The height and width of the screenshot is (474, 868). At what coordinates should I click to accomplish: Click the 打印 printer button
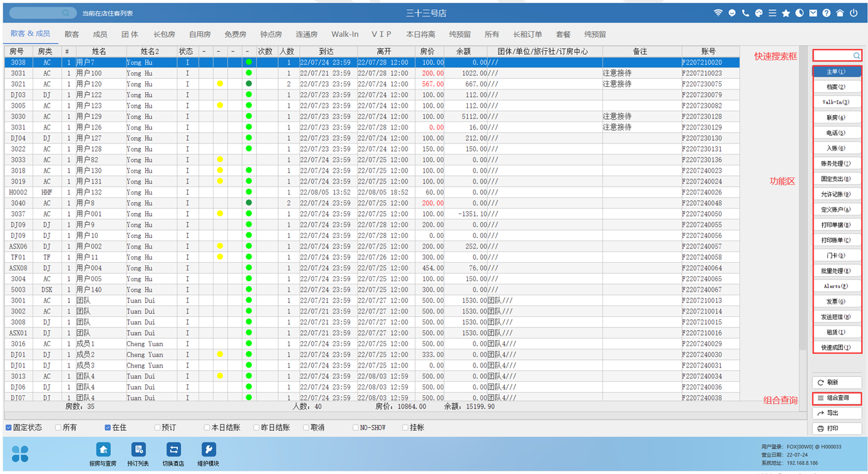point(837,429)
